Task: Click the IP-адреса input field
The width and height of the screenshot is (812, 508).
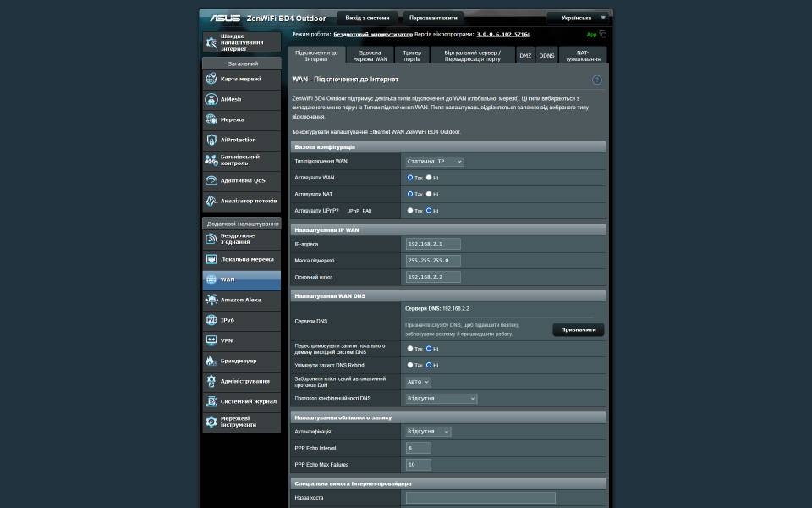Action: pos(433,244)
